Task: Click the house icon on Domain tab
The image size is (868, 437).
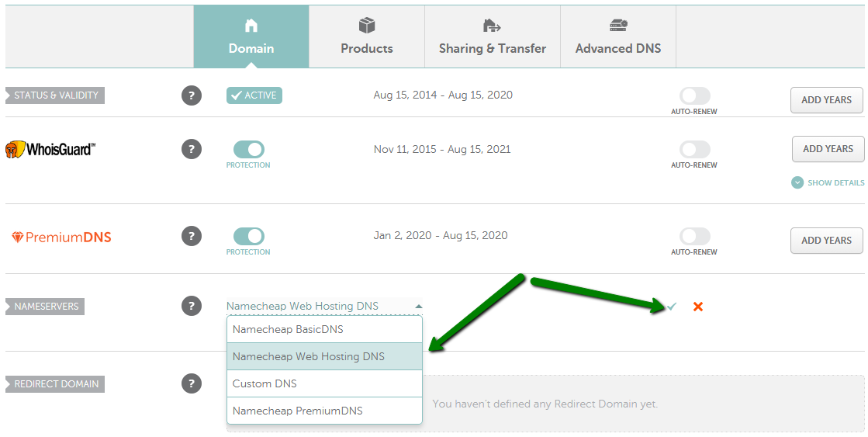Action: tap(251, 26)
